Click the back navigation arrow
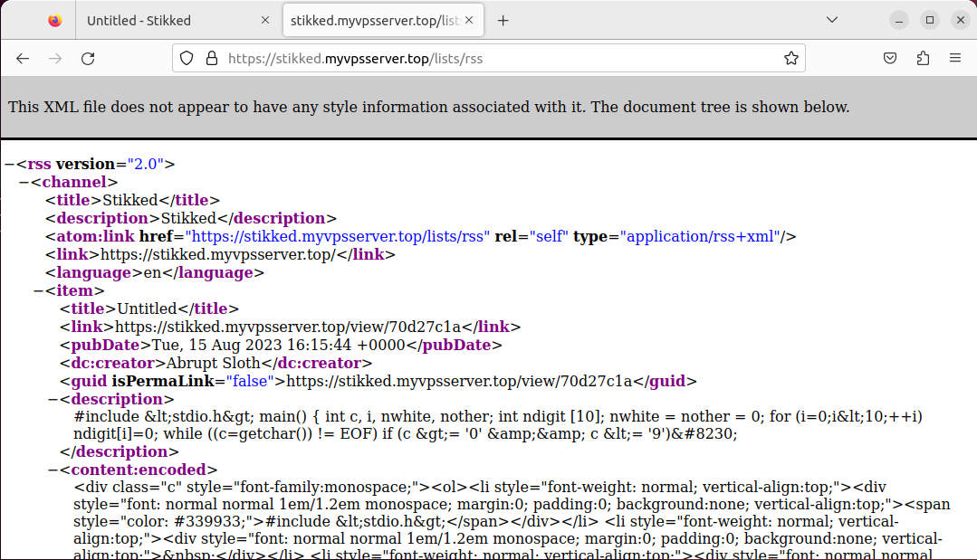This screenshot has width=977, height=560. click(22, 58)
